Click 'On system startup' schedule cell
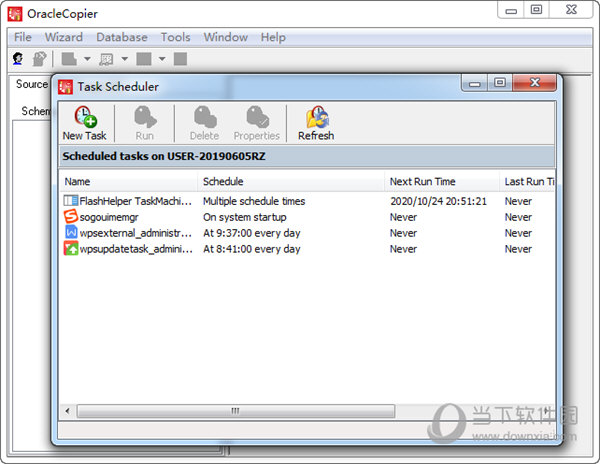 coord(245,217)
